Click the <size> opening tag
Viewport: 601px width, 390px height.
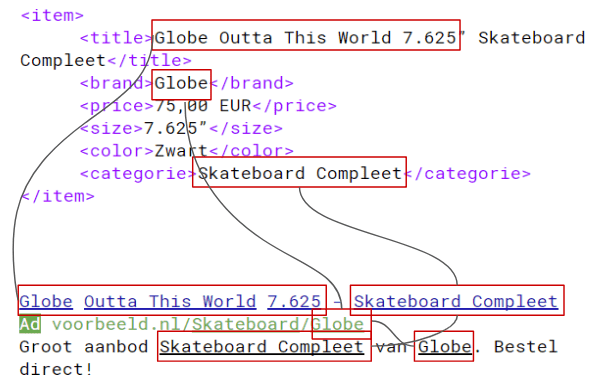[112, 128]
